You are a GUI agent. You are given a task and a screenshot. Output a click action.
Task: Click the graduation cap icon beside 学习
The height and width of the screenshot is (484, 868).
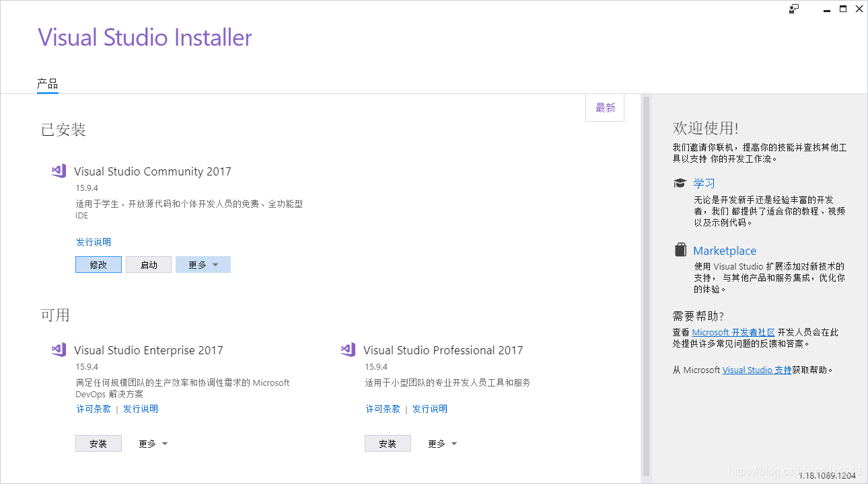[x=680, y=182]
